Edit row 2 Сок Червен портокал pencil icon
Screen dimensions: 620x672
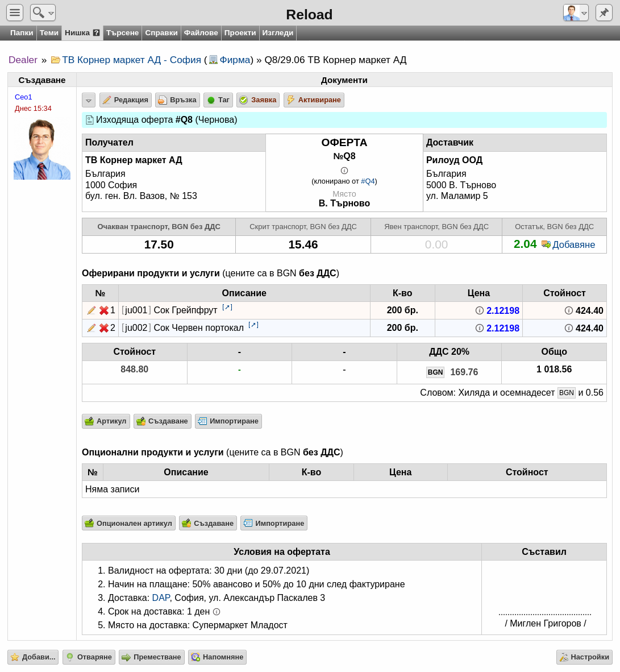pyautogui.click(x=91, y=328)
